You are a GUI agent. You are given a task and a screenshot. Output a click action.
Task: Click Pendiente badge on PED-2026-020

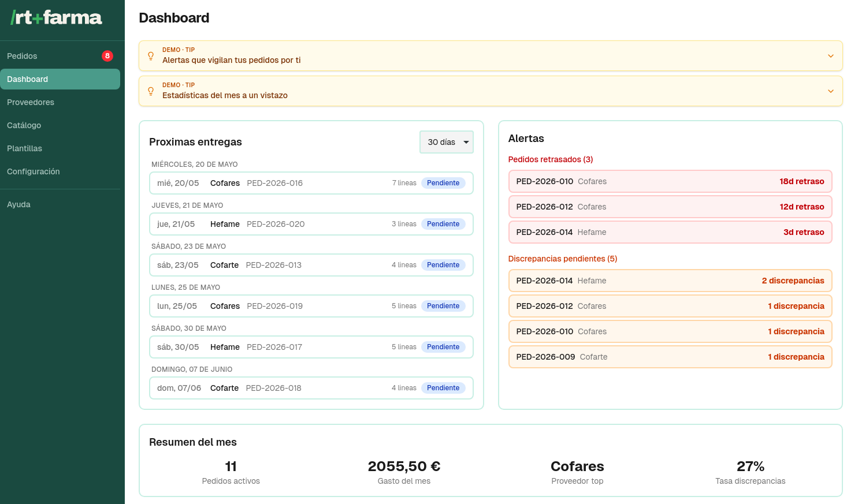point(443,224)
